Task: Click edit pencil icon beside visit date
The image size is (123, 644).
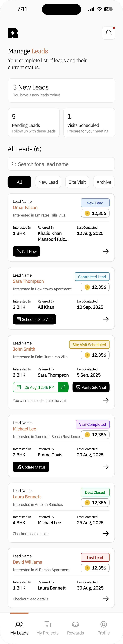Action: click(x=64, y=387)
